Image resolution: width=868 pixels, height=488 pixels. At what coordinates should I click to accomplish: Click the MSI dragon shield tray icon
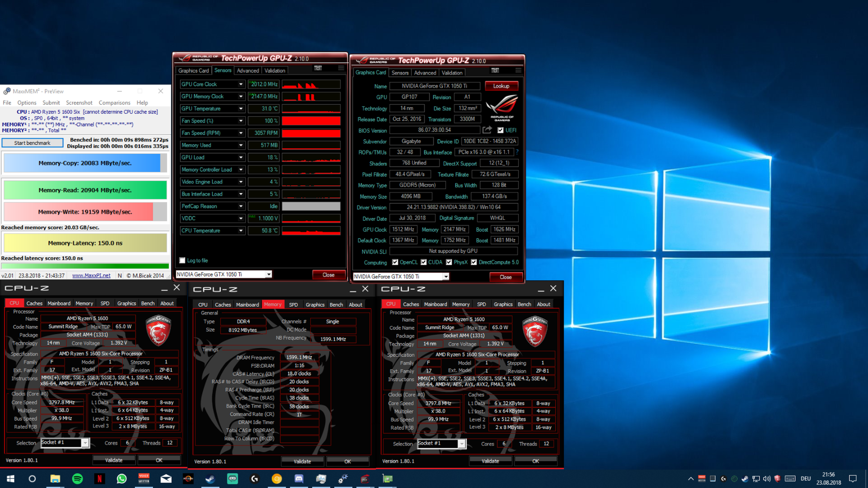click(778, 479)
